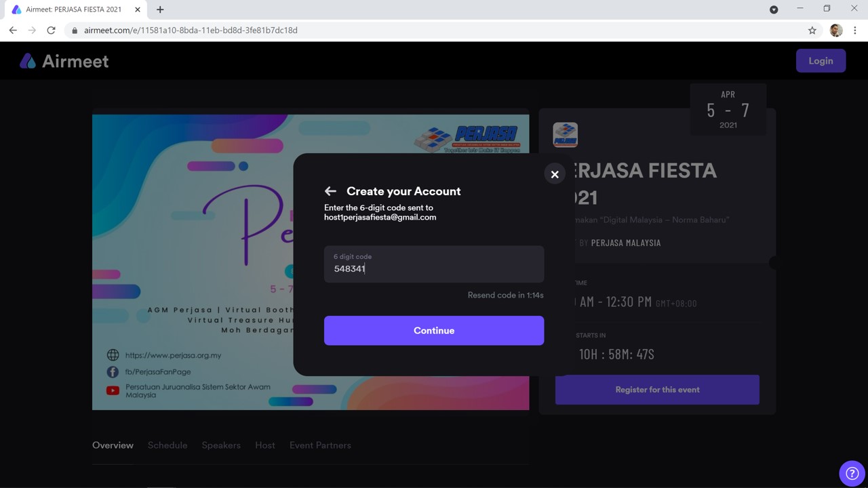Viewport: 868px width, 488px height.
Task: Click the back arrow in Create your Account dialog
Action: tap(330, 191)
